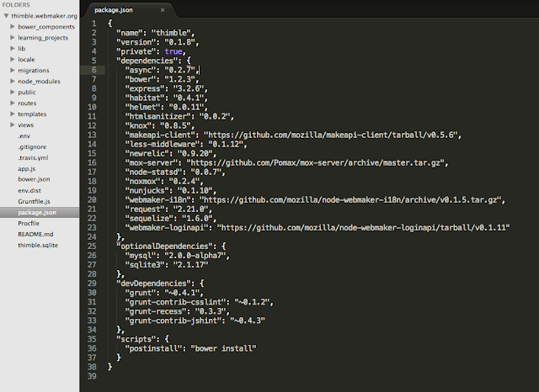Open the thimble.sqlite file

(38, 245)
